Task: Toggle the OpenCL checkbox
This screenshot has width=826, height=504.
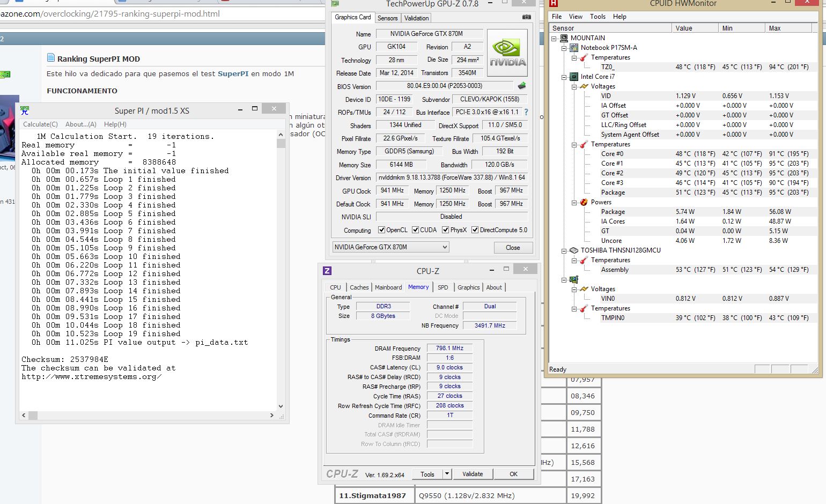Action: pos(381,230)
